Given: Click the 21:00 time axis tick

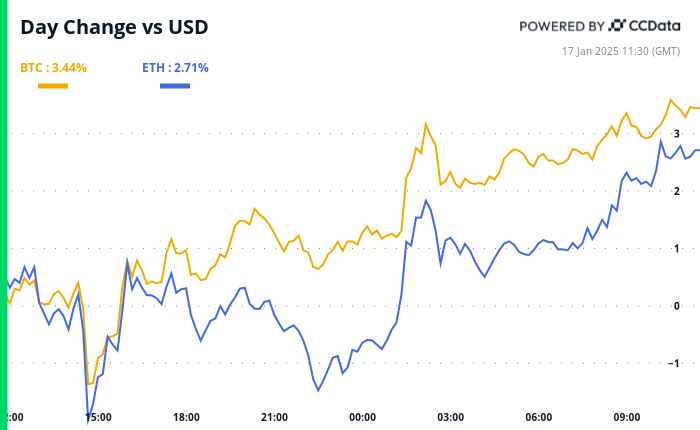Looking at the screenshot, I should [274, 417].
